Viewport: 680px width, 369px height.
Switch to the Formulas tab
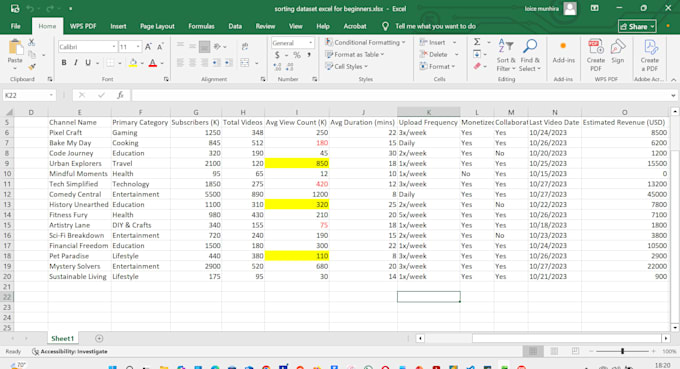point(201,26)
